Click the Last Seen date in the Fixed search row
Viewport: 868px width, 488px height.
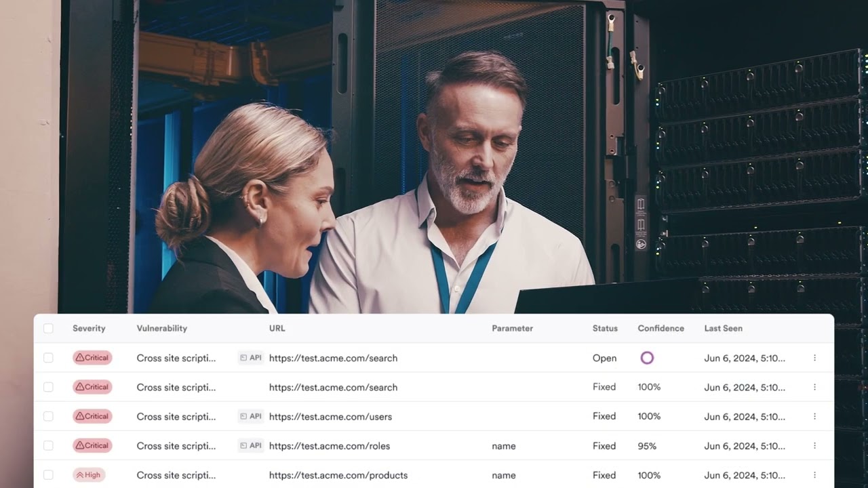(x=745, y=387)
